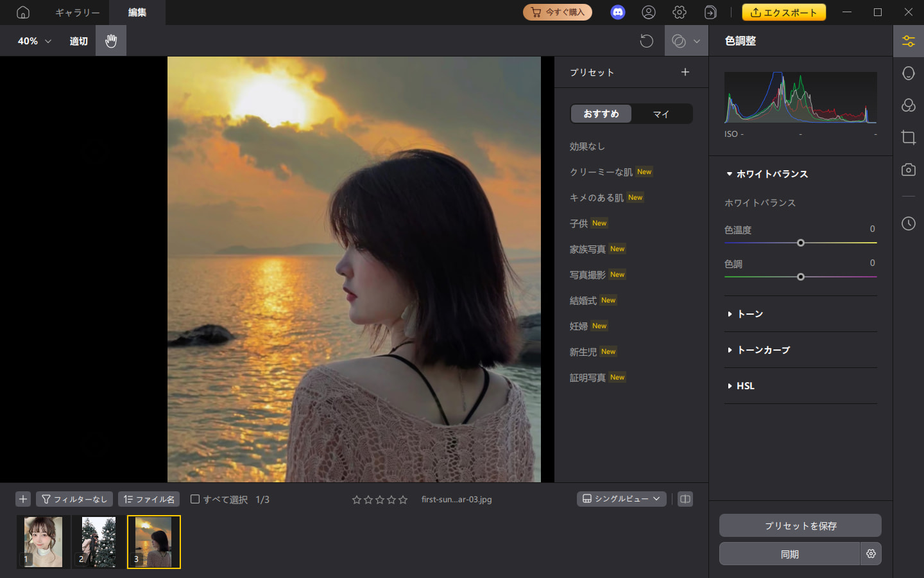
Task: Open the portrait retouch panel
Action: point(909,73)
